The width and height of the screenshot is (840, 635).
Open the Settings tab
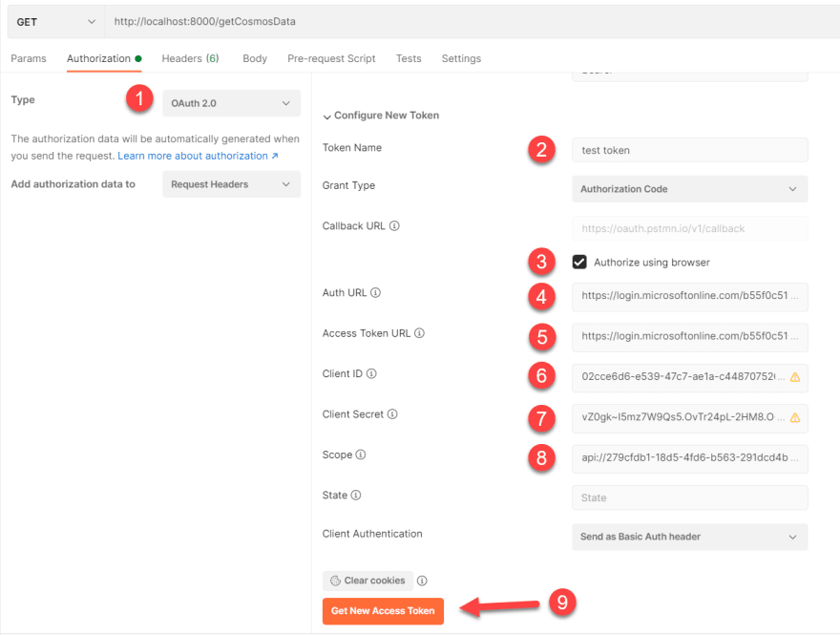click(461, 58)
